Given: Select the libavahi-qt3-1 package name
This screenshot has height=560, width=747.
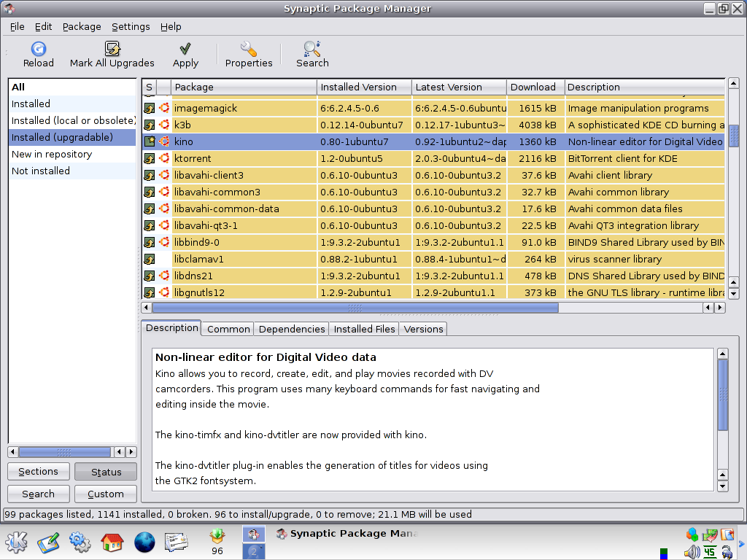Looking at the screenshot, I should tap(205, 225).
